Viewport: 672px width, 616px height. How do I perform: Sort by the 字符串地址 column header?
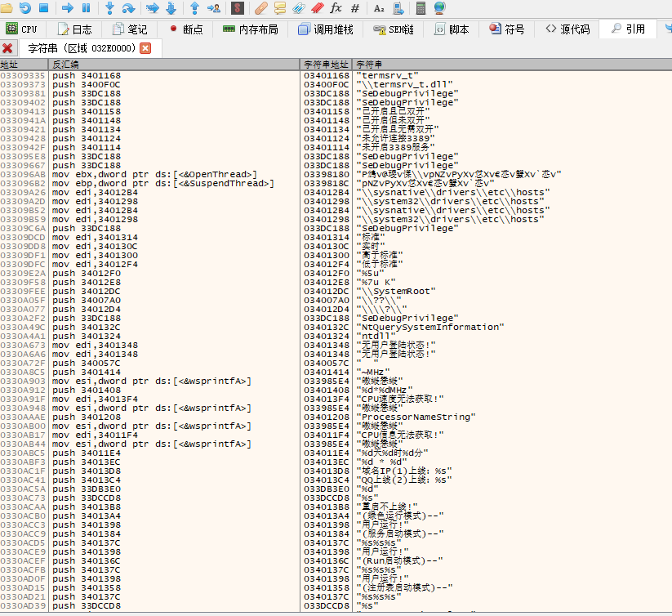(327, 64)
